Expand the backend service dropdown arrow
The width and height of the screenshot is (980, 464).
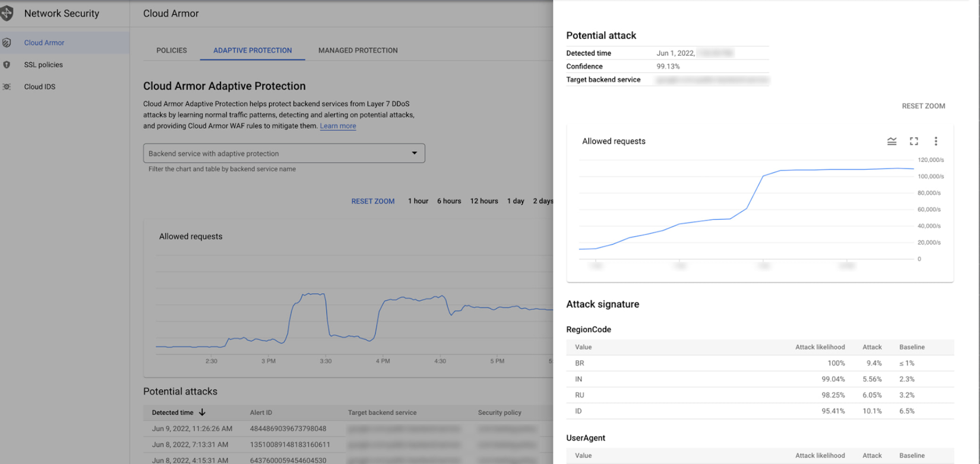point(415,153)
